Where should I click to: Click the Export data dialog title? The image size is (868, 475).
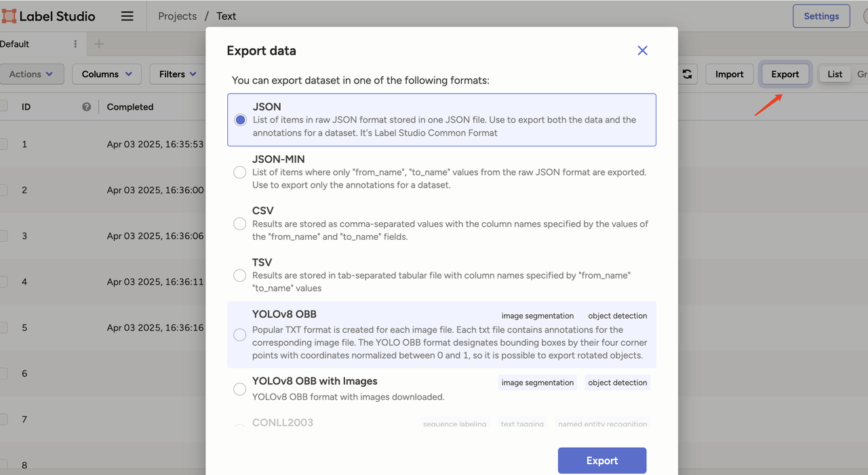click(261, 51)
